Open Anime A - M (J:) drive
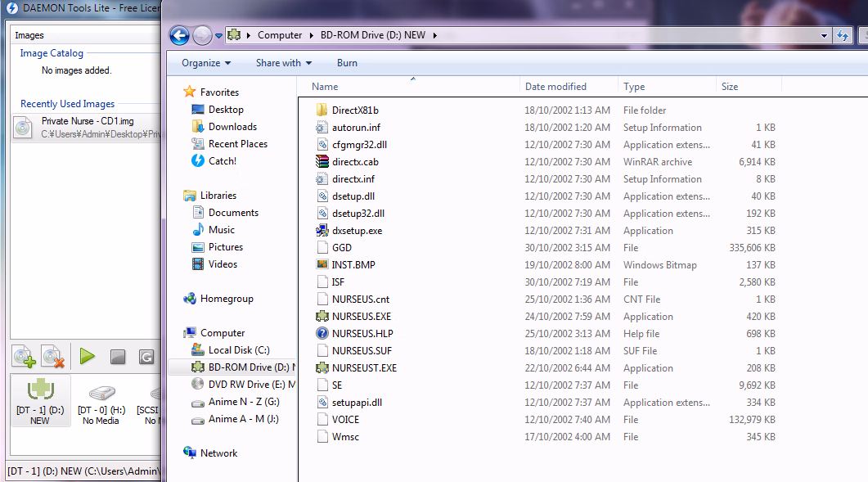Screen dimensions: 868x482 click(243, 418)
